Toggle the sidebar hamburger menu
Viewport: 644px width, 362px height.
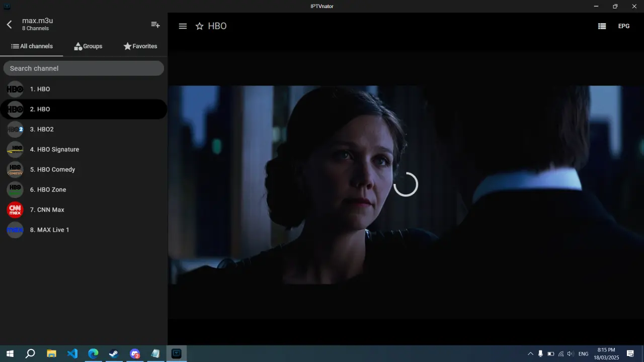(x=183, y=26)
